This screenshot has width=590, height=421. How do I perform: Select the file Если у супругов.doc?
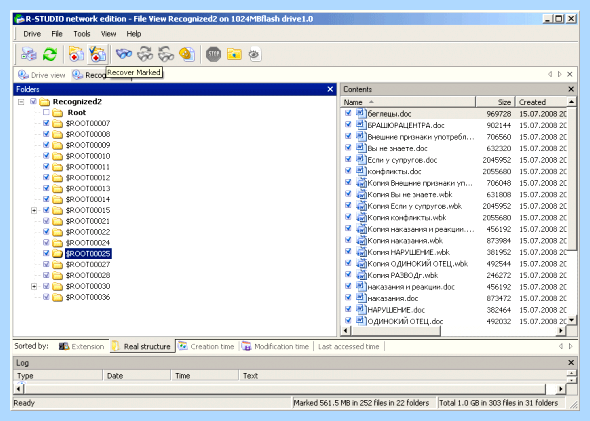pos(402,160)
